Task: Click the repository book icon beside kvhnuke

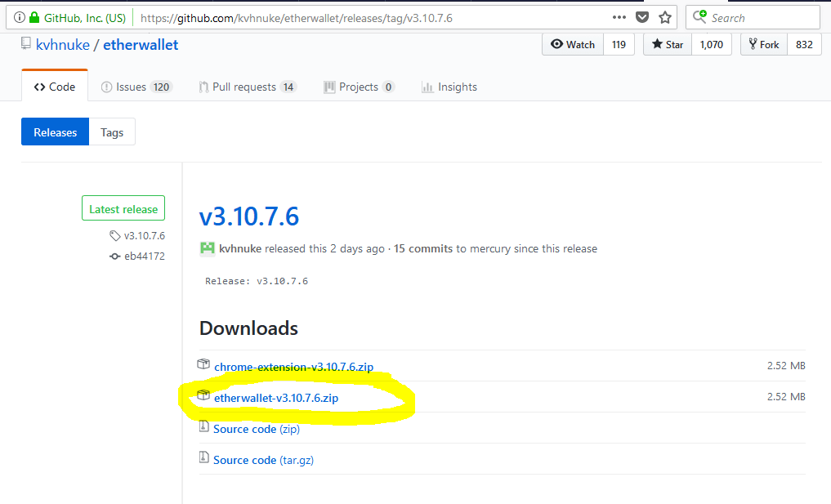Action: coord(26,43)
